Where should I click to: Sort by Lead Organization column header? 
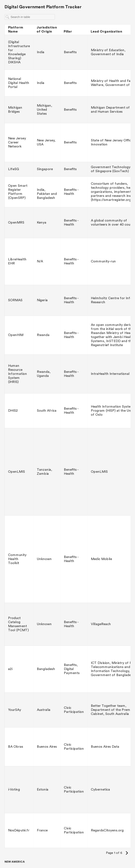tap(106, 31)
